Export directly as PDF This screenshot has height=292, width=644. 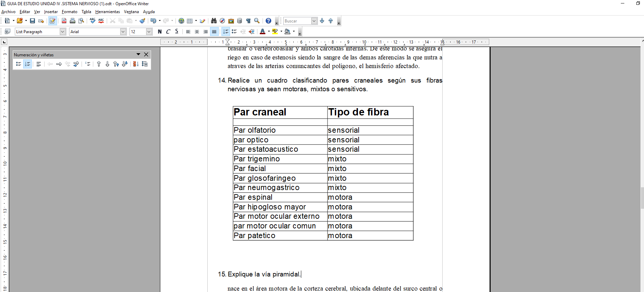64,21
